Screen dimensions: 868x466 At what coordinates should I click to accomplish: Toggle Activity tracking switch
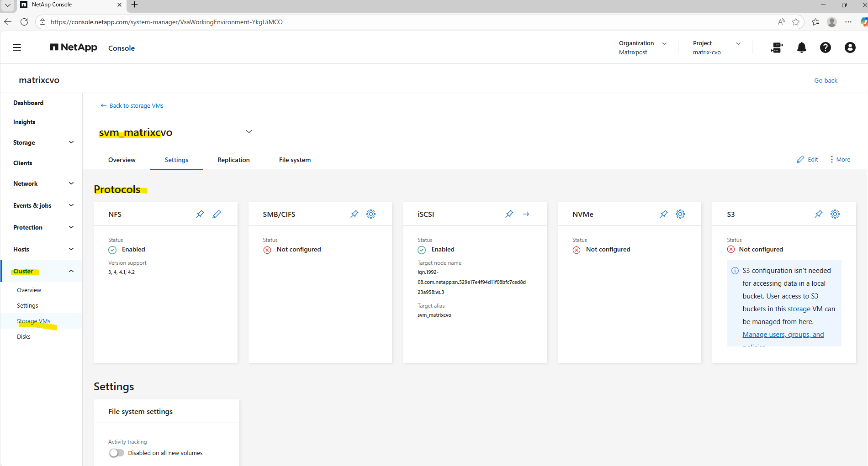point(116,453)
